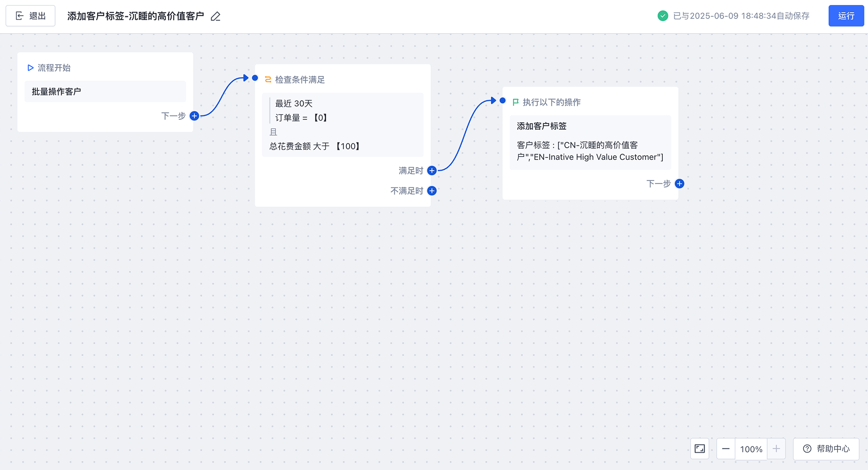Click the 满足时 branch label

tap(411, 171)
